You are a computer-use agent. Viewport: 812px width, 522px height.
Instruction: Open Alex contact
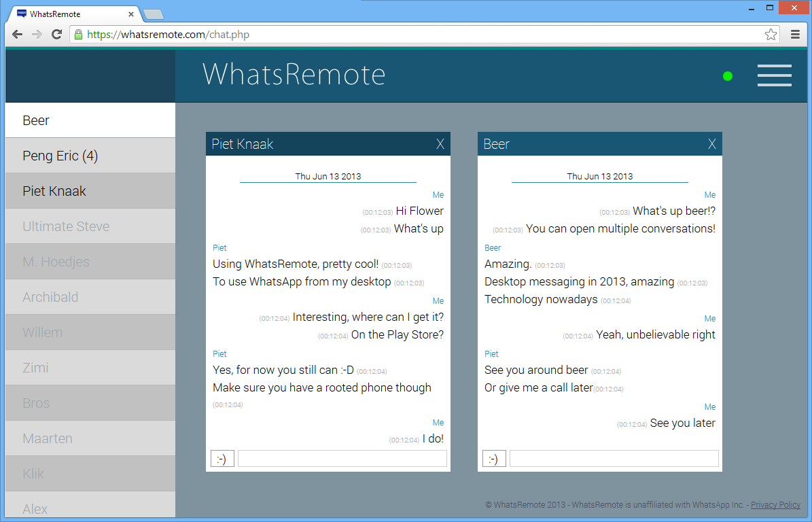click(90, 505)
